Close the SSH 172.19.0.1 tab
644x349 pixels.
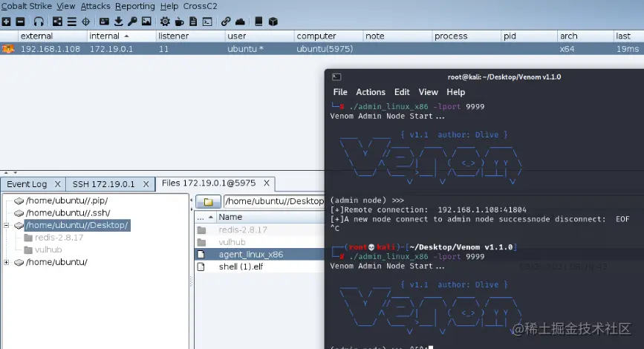point(146,184)
